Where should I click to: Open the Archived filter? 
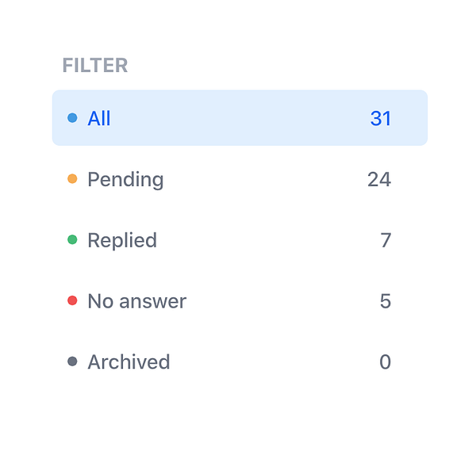(129, 362)
